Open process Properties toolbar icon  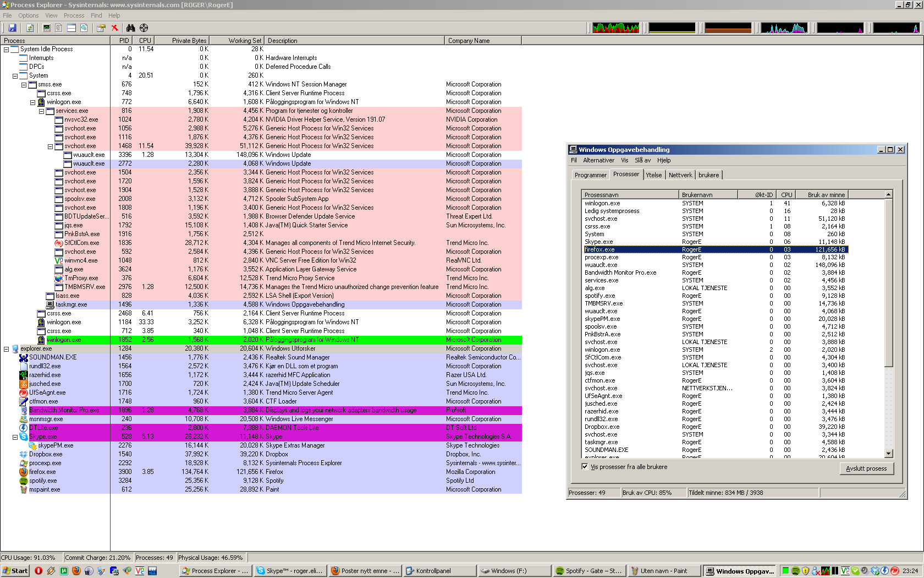(101, 28)
